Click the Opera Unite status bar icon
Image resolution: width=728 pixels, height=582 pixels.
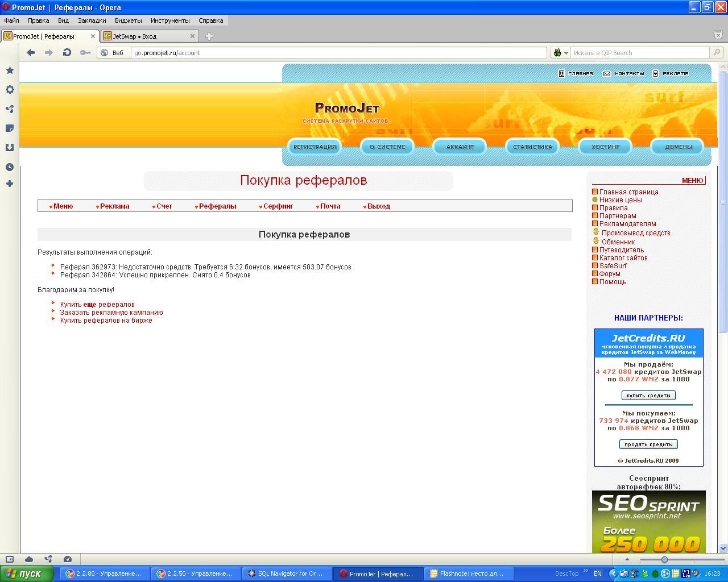point(48,559)
